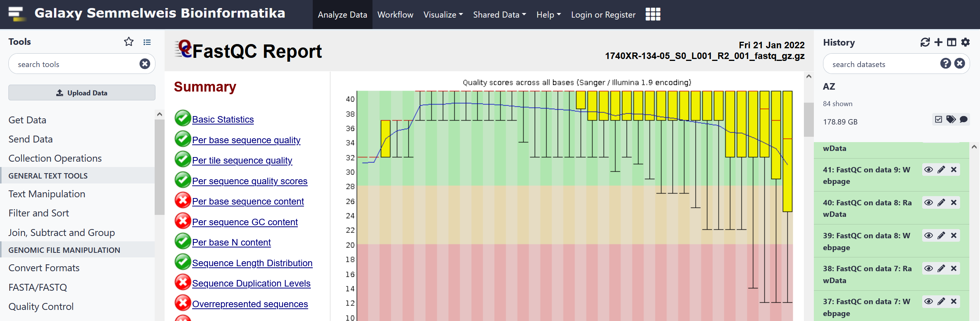The image size is (980, 321).
Task: Expand the Quality Control section
Action: [x=41, y=306]
